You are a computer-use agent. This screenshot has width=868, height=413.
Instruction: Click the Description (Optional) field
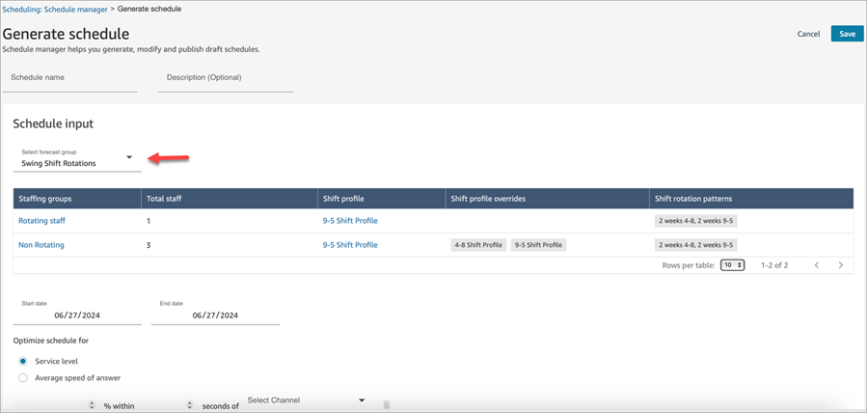pos(225,79)
